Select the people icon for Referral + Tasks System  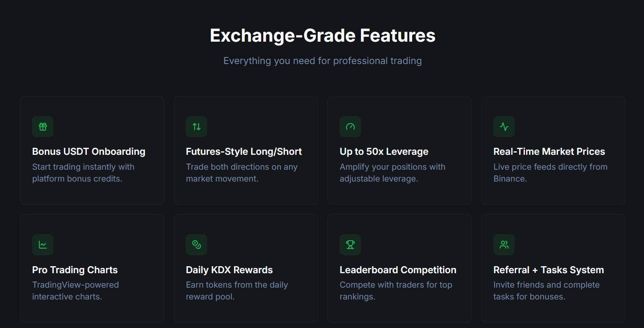pyautogui.click(x=504, y=244)
